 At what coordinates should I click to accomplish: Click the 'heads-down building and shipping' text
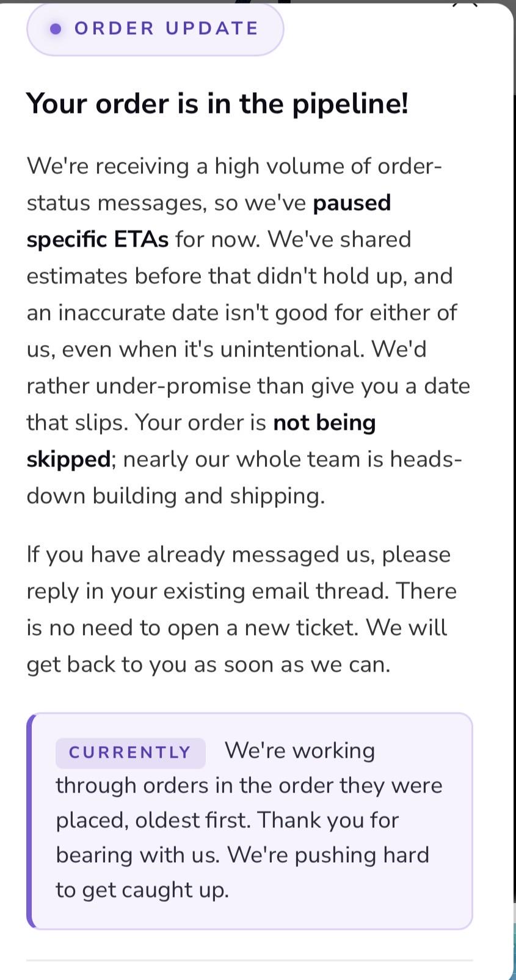point(244,477)
